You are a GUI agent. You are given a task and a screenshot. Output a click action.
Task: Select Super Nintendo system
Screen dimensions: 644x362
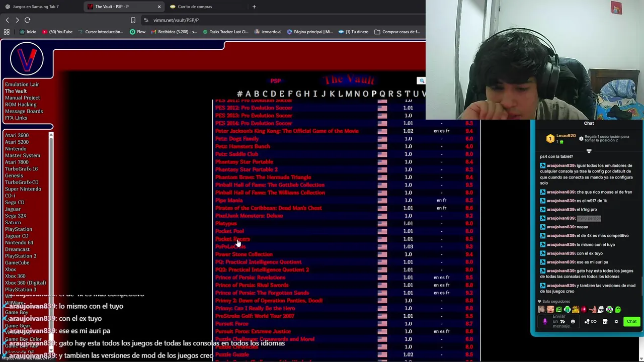(x=23, y=189)
